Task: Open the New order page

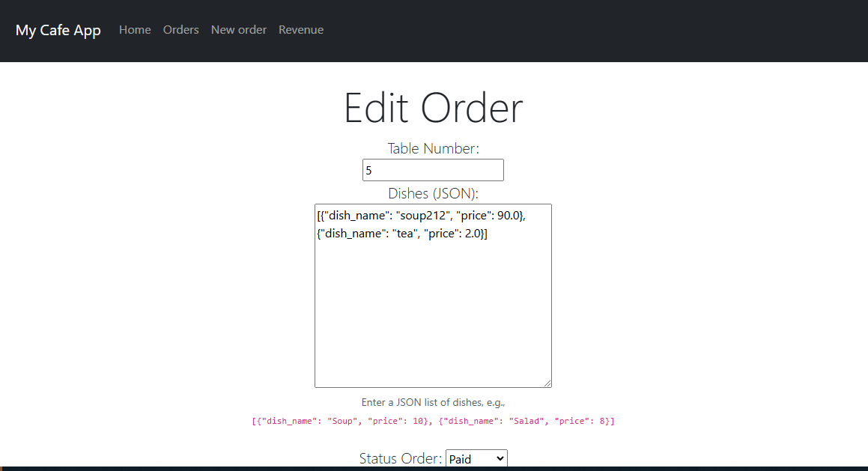Action: [239, 30]
